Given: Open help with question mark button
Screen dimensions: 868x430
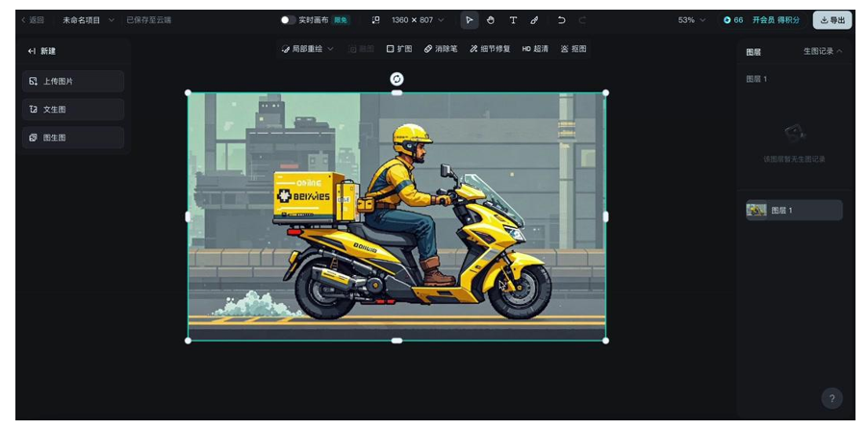Looking at the screenshot, I should (832, 398).
